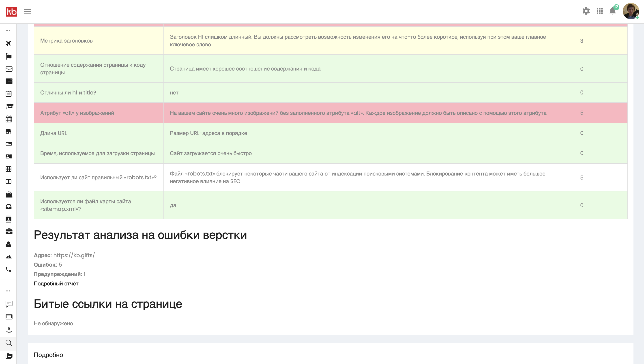Select the sitemap.xml question cell

(99, 205)
